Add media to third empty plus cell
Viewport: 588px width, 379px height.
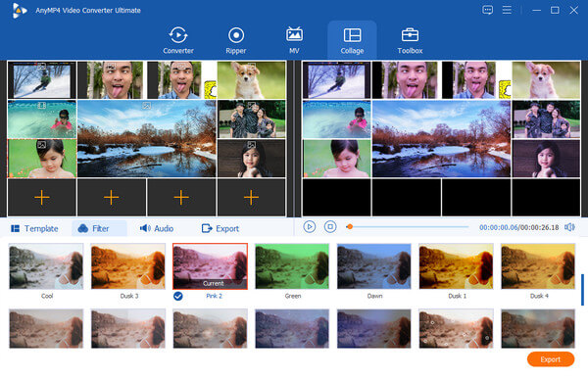coord(181,197)
